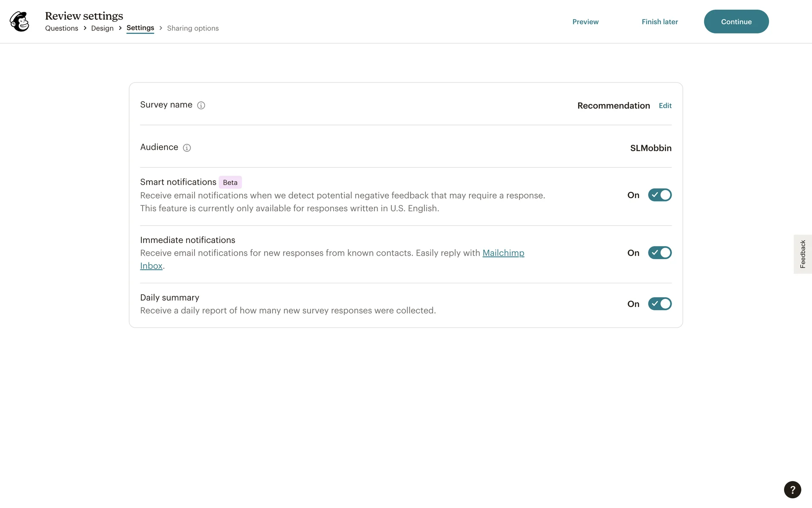Viewport: 812px width, 508px height.
Task: Click the Survey name info icon
Action: [x=201, y=105]
